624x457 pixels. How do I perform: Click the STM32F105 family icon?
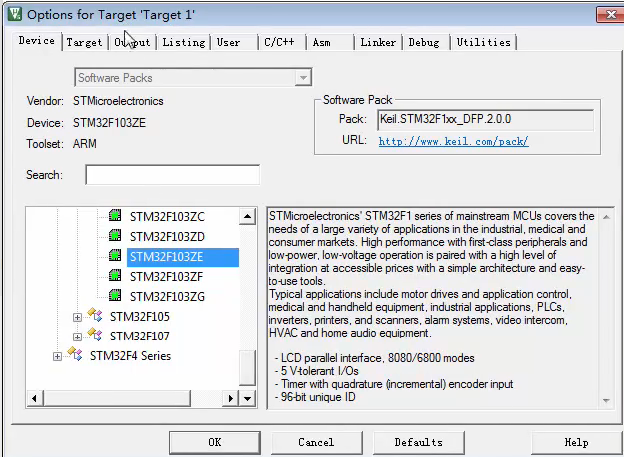pos(95,315)
